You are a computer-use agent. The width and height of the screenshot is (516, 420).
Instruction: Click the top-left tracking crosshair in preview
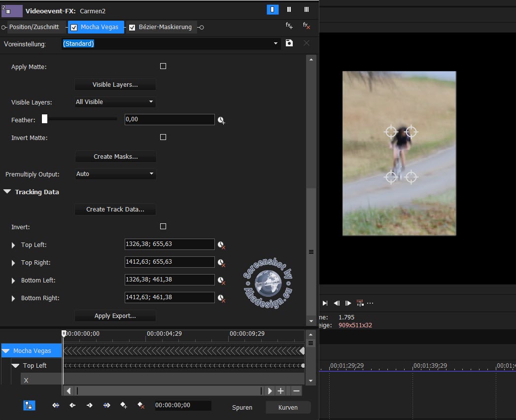coord(391,132)
